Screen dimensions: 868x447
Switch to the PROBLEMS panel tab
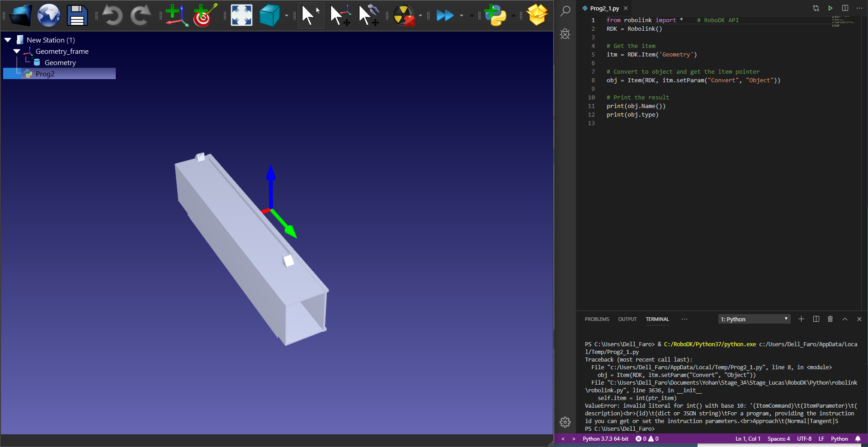[597, 319]
